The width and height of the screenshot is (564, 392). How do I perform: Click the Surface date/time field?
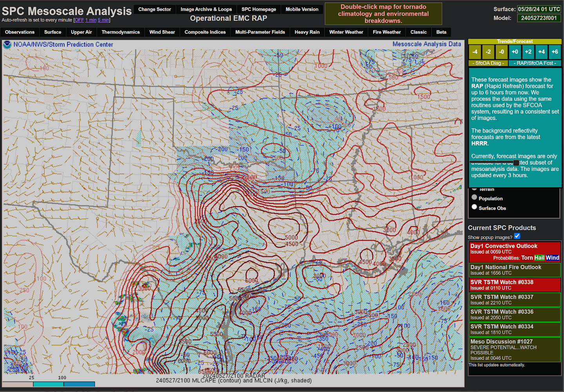(539, 9)
